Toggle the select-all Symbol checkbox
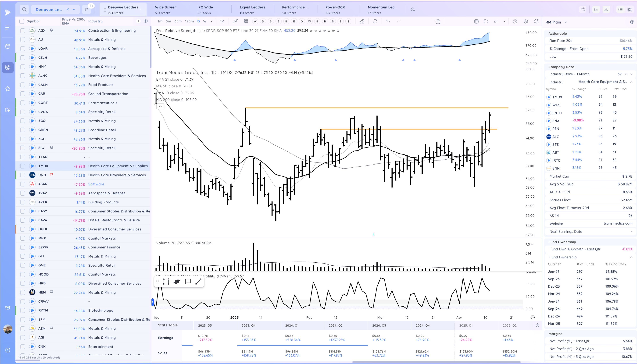Image resolution: width=637 pixels, height=364 pixels. (x=22, y=21)
